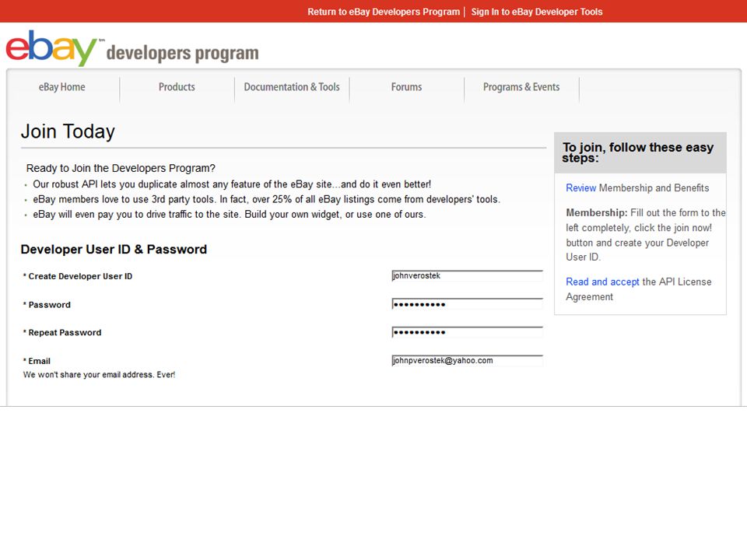Focus the Create Developer User ID field

[x=467, y=275]
